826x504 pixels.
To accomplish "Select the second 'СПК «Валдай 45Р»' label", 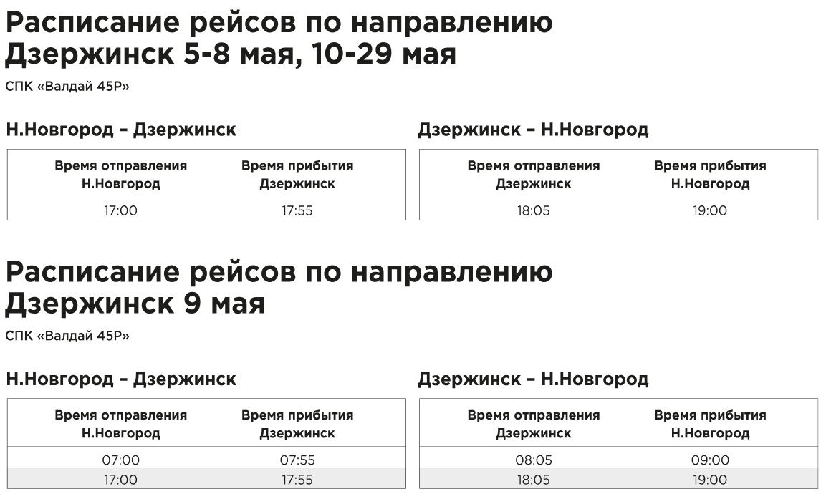I will coord(67,336).
